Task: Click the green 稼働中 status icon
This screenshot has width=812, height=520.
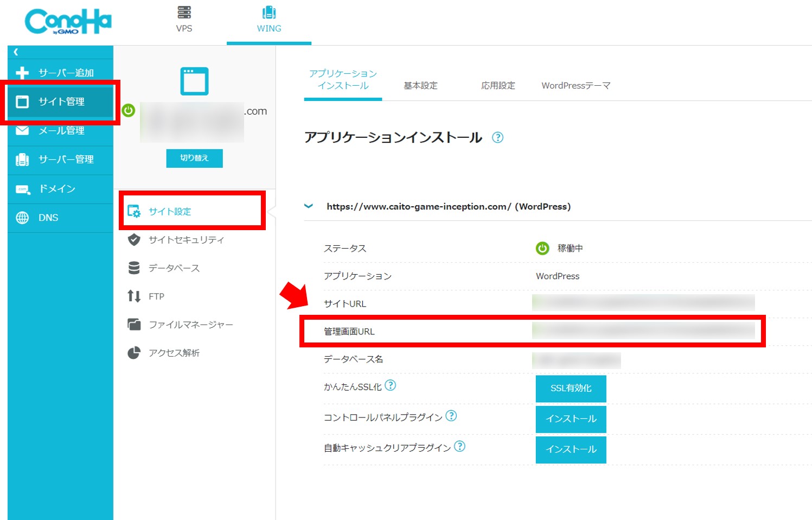Action: [542, 248]
